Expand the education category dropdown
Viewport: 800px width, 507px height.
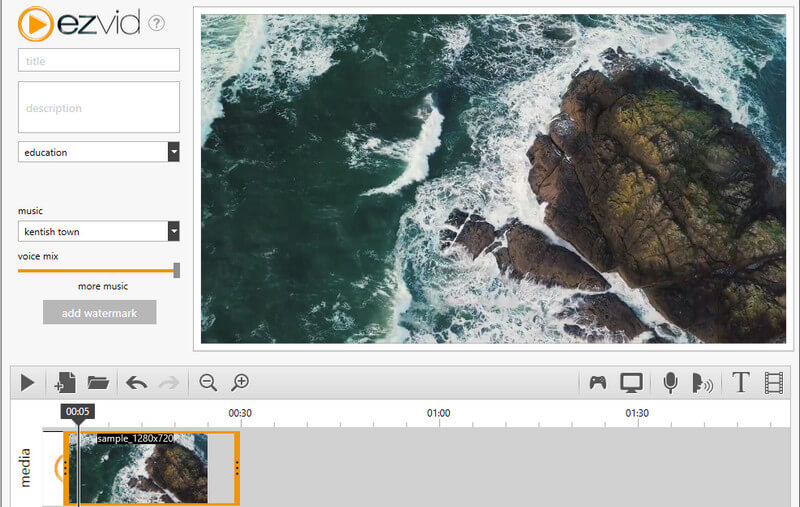[173, 152]
